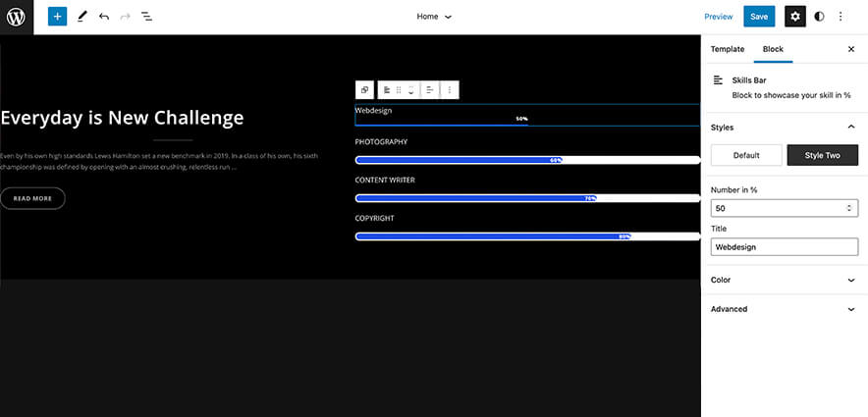Expand the Advanced panel
Viewport: 868px width, 417px height.
pyautogui.click(x=785, y=309)
